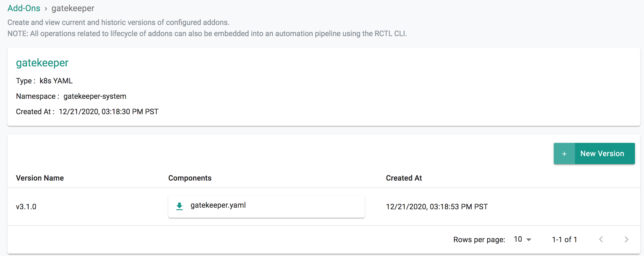644x256 pixels.
Task: Select version name v3.1.0
Action: (x=26, y=207)
